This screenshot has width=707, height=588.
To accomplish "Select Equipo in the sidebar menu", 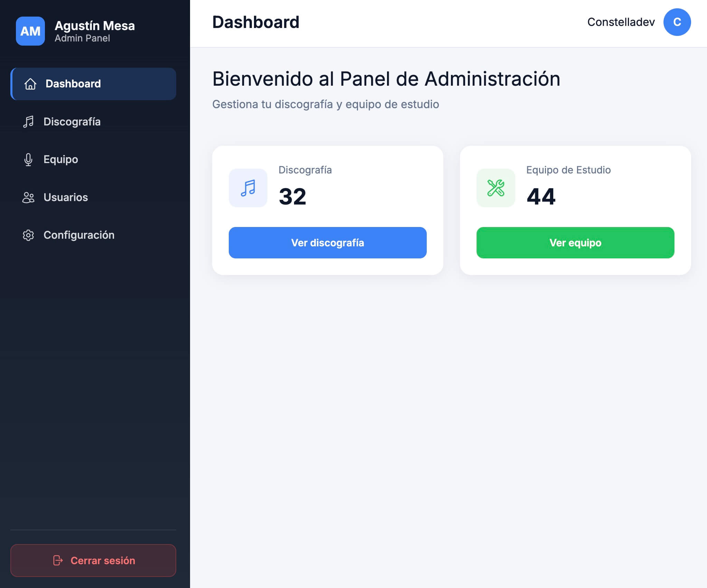I will (60, 160).
